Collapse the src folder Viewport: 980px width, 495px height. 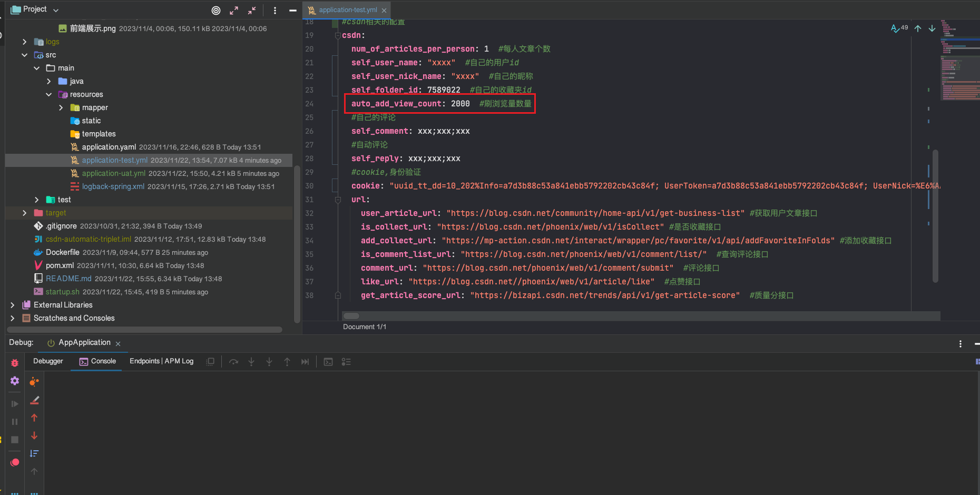click(24, 55)
